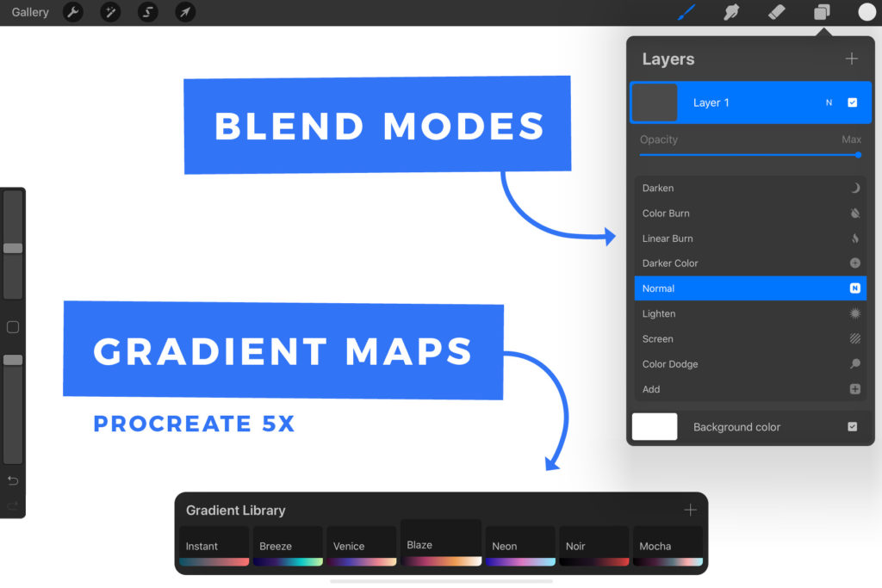The image size is (882, 588).
Task: Toggle the Background color visibility checkbox
Action: (x=852, y=426)
